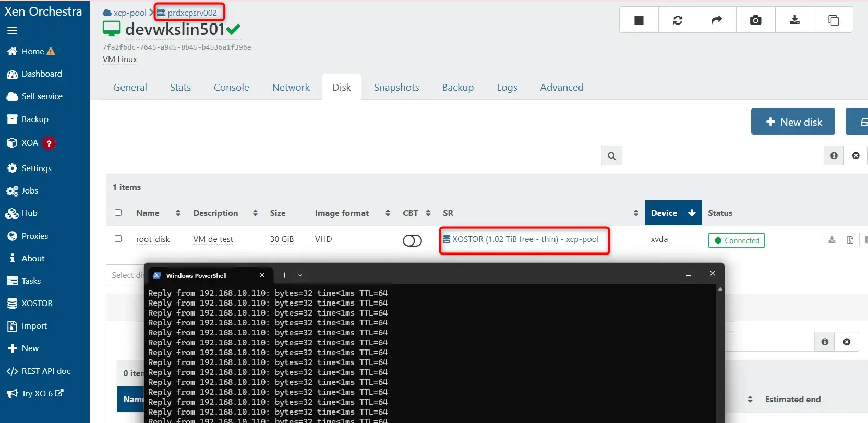Open the Hub sidebar entry
Image resolution: width=868 pixels, height=423 pixels.
point(22,213)
